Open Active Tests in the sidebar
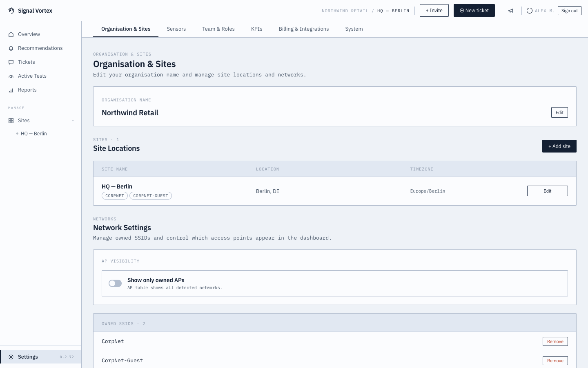The height and width of the screenshot is (368, 588). 40,76
